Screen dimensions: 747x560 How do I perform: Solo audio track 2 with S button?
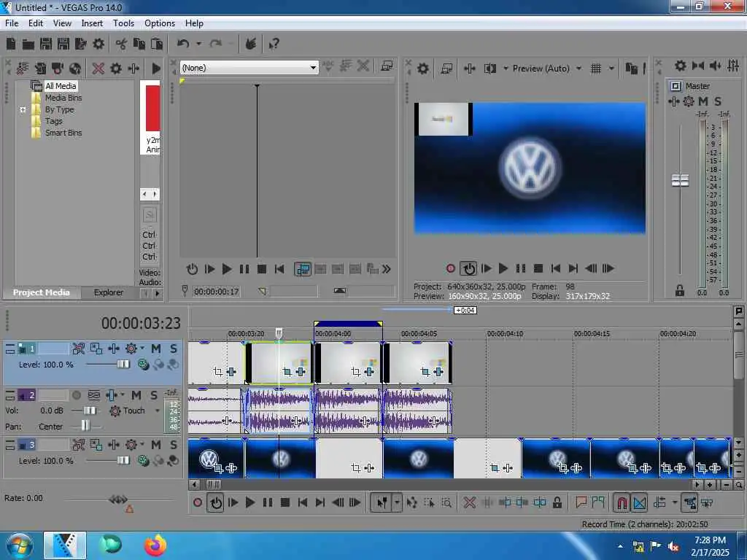coord(153,395)
